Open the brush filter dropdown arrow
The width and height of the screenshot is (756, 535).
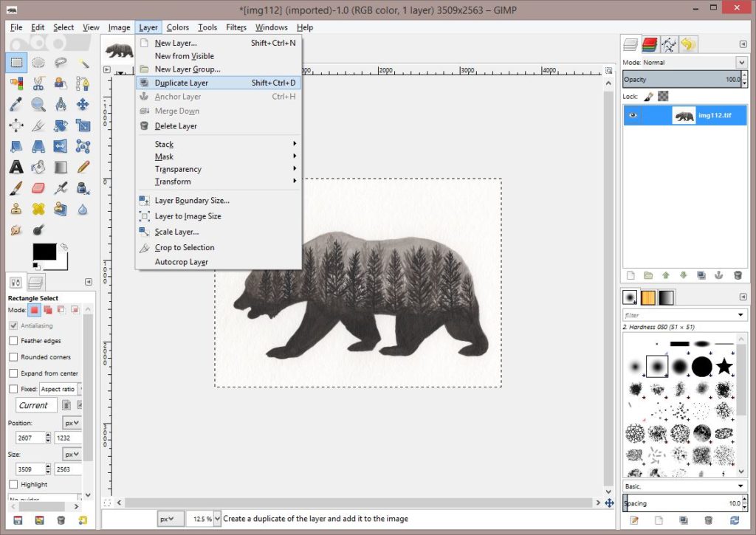(740, 315)
